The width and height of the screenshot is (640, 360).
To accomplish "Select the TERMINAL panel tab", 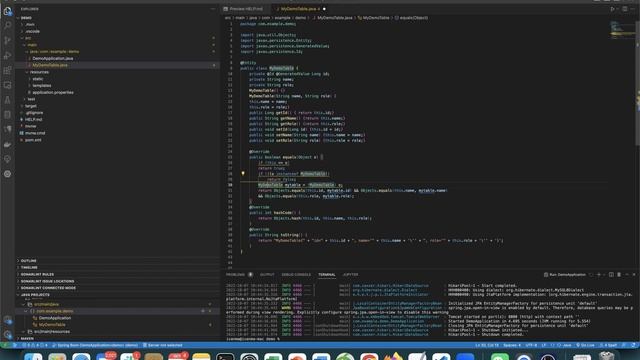I will pyautogui.click(x=327, y=275).
